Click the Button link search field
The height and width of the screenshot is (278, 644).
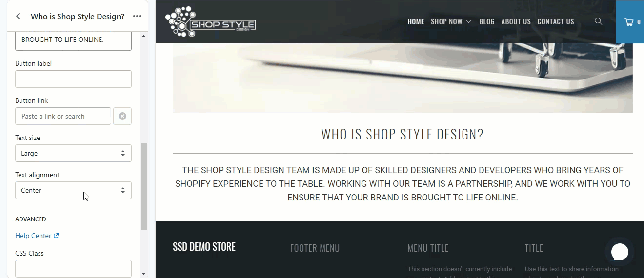pos(63,116)
